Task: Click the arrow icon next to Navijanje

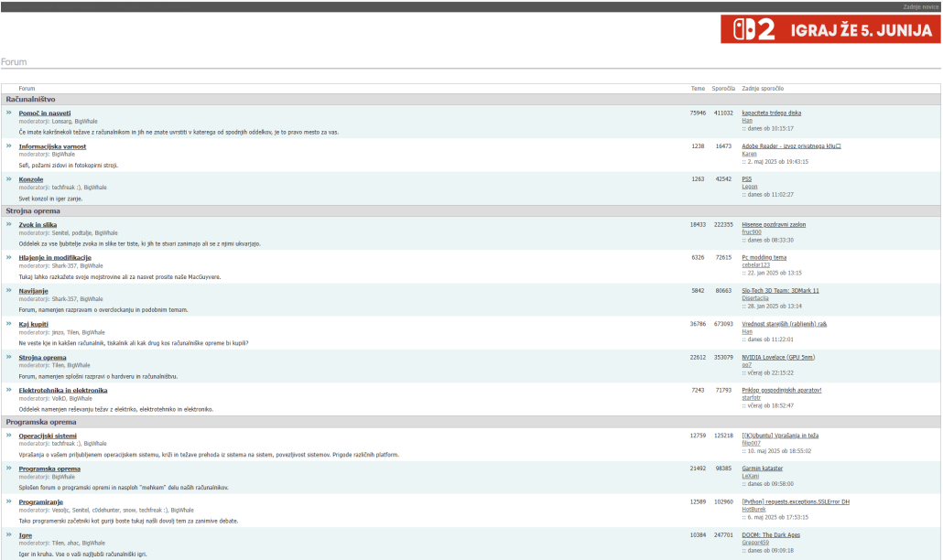Action: click(x=9, y=290)
